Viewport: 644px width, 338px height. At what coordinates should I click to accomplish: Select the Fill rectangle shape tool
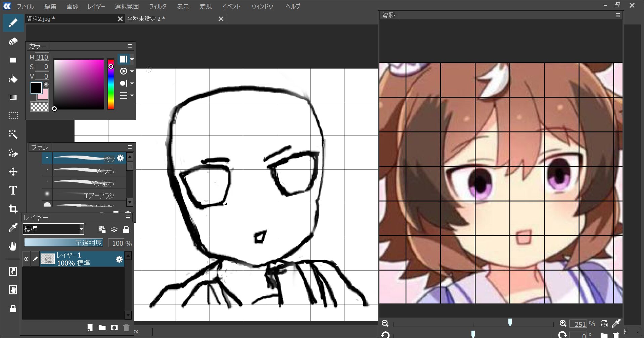pos(13,60)
